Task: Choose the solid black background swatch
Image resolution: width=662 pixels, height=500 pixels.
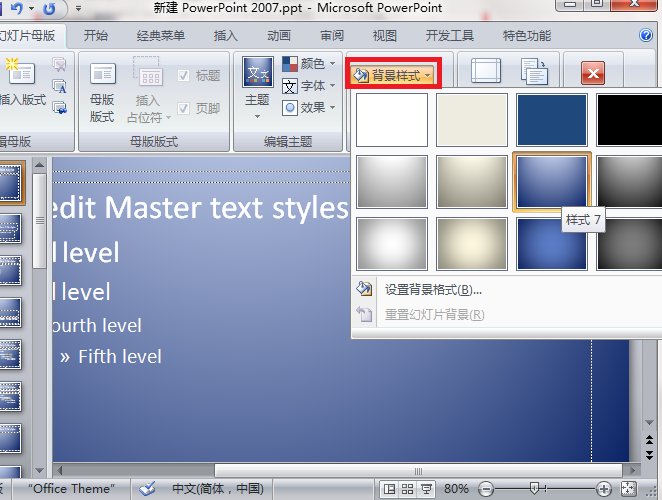Action: 629,120
